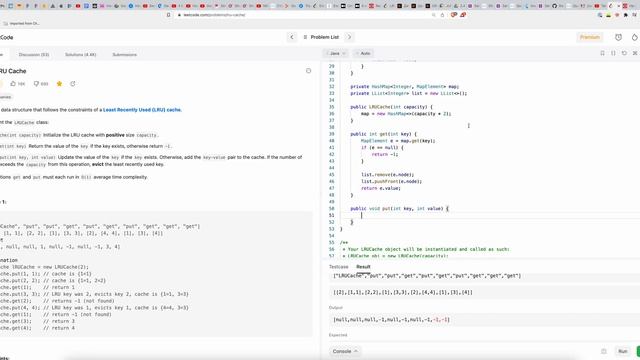Go to the previous problem arrow
This screenshot has height=360, width=640.
[x=291, y=37]
